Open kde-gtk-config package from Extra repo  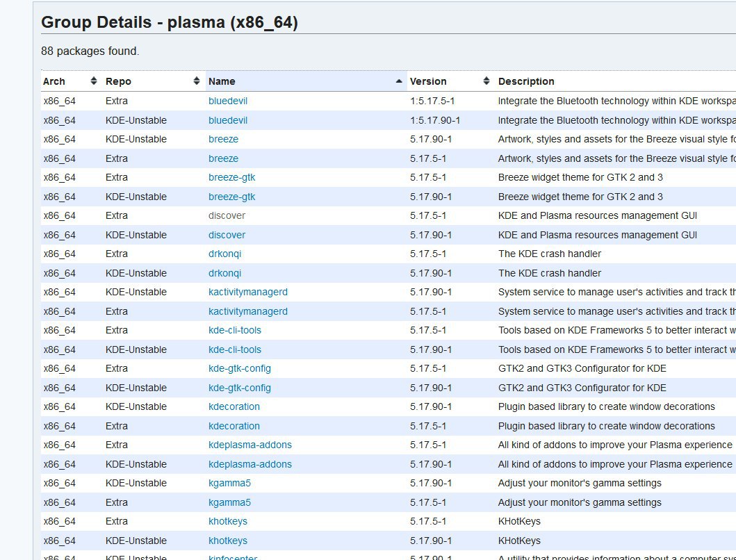tap(239, 368)
